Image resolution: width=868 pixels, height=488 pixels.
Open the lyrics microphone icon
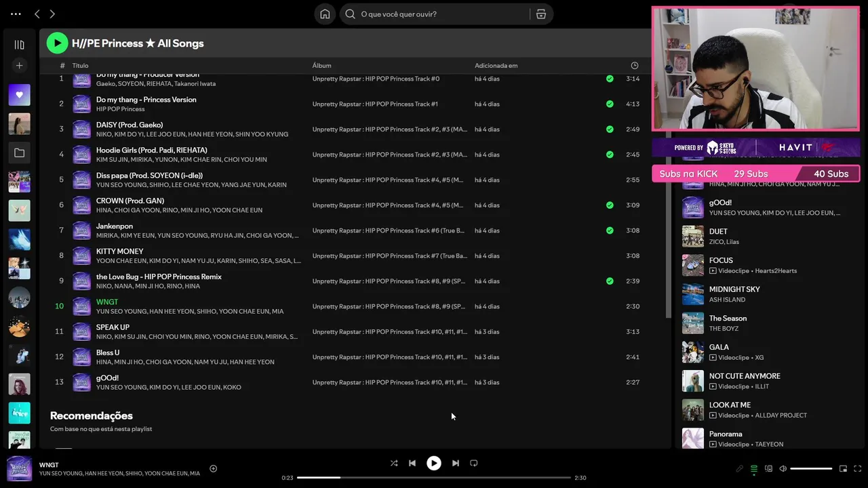pyautogui.click(x=740, y=468)
